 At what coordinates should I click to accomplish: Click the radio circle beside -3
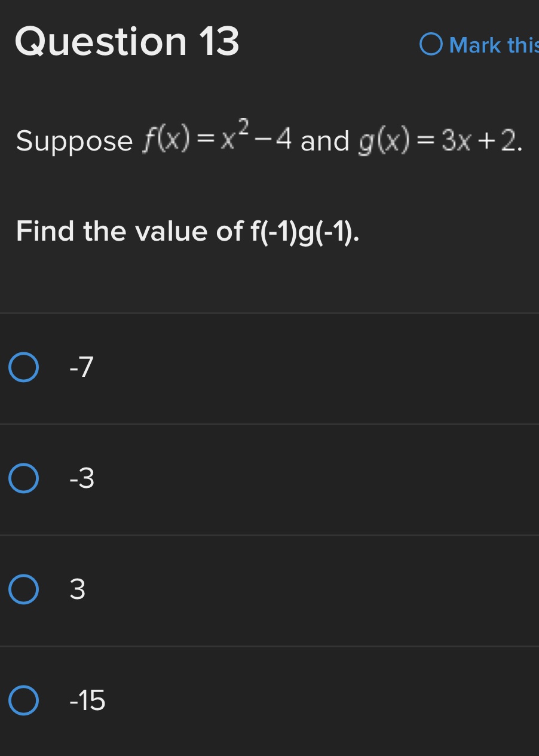click(24, 478)
